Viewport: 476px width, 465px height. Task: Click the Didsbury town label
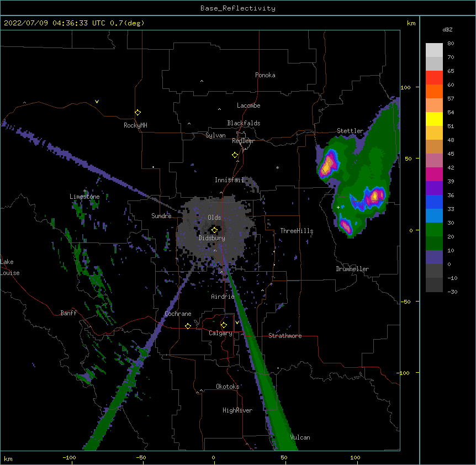point(212,238)
